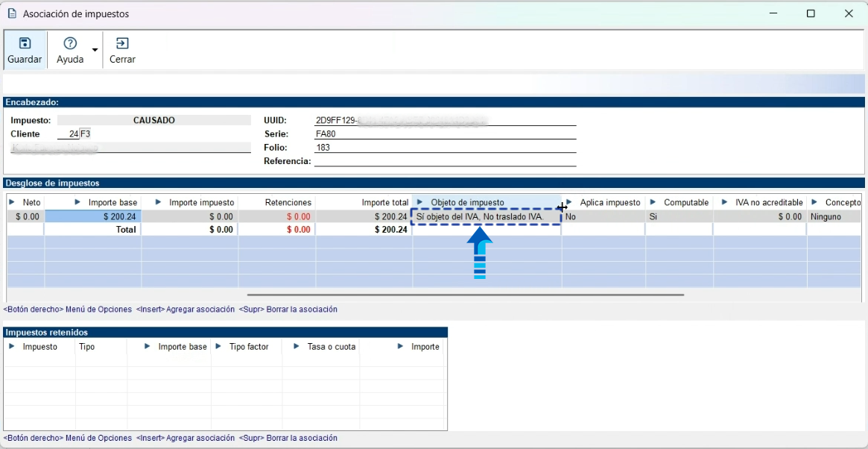The height and width of the screenshot is (449, 868).
Task: Expand the Ayuda dropdown arrow
Action: tap(95, 50)
